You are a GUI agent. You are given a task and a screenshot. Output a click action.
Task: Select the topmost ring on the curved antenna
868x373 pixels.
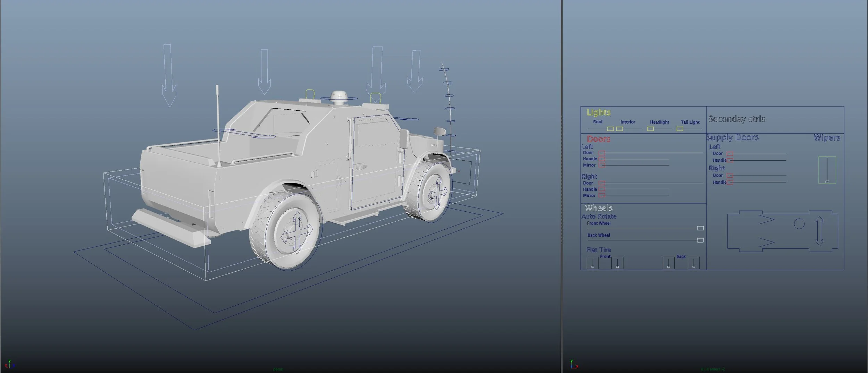(x=444, y=69)
